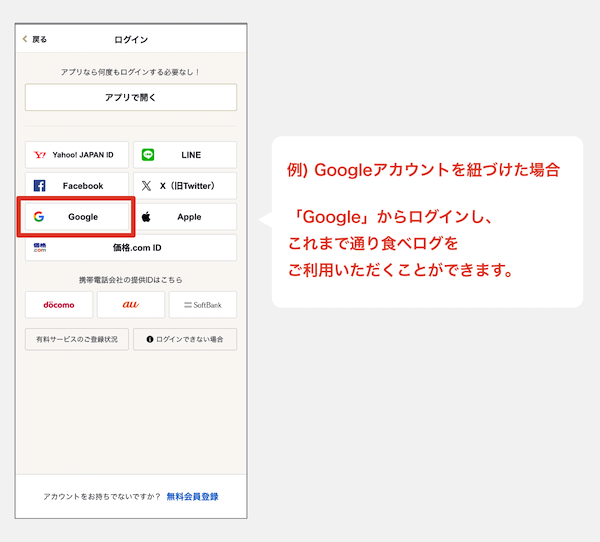Open the 無料会員登録 link
Screen dimensions: 600x542
click(x=192, y=496)
